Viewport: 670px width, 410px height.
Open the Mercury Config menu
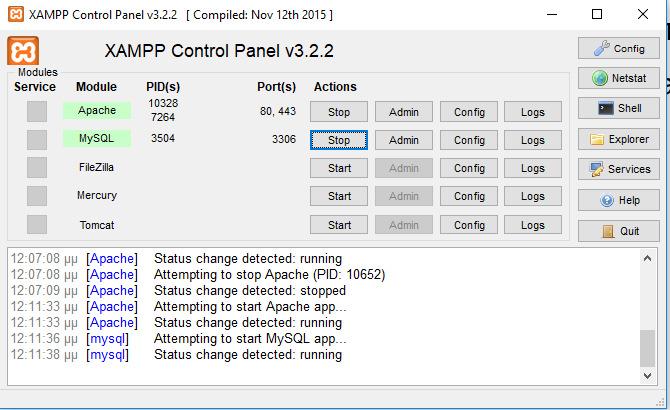click(x=469, y=196)
